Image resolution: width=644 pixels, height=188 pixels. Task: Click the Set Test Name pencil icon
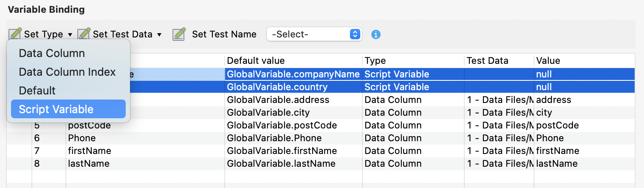178,34
